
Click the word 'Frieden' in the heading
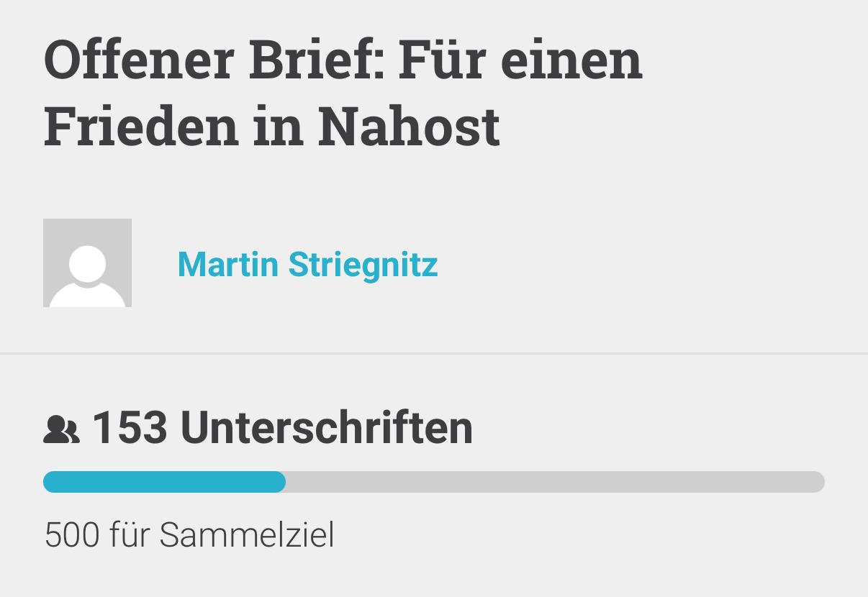[x=140, y=124]
